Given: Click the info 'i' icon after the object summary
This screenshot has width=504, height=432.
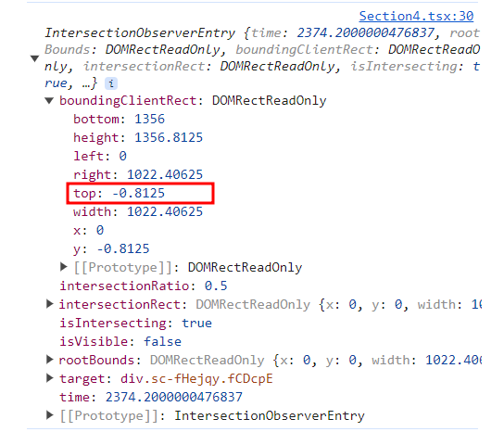Looking at the screenshot, I should coord(111,83).
